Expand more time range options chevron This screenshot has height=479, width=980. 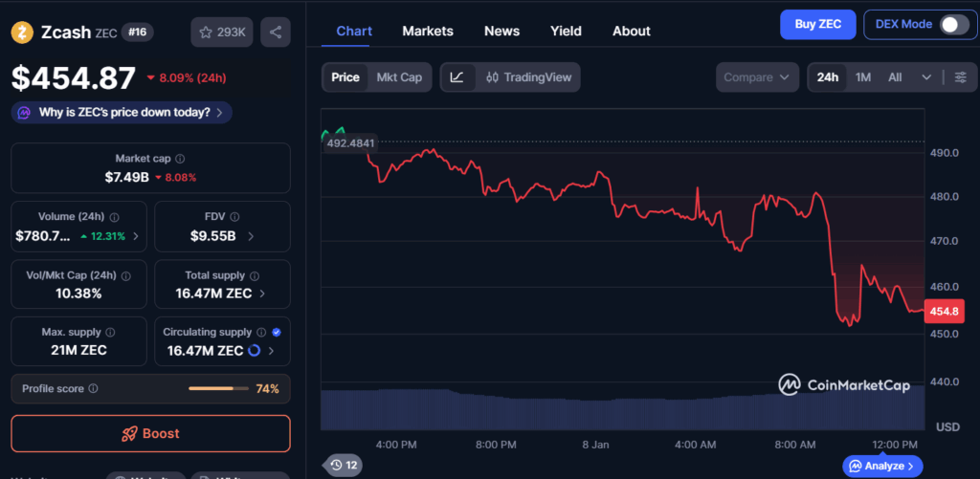pos(926,77)
